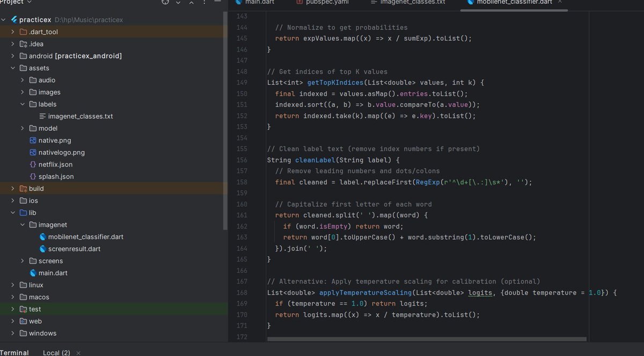Select the screens folder name in the tree
Screen dimensions: 644x356
(50, 261)
